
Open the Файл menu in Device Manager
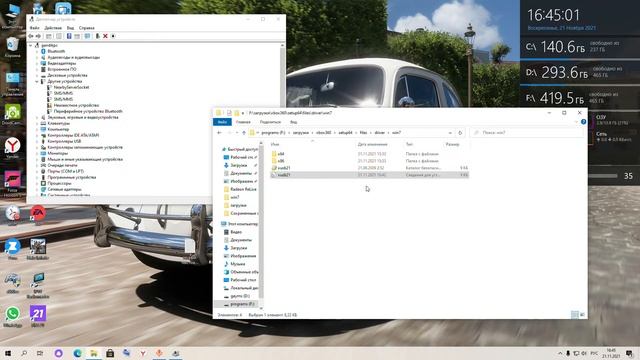click(x=34, y=28)
